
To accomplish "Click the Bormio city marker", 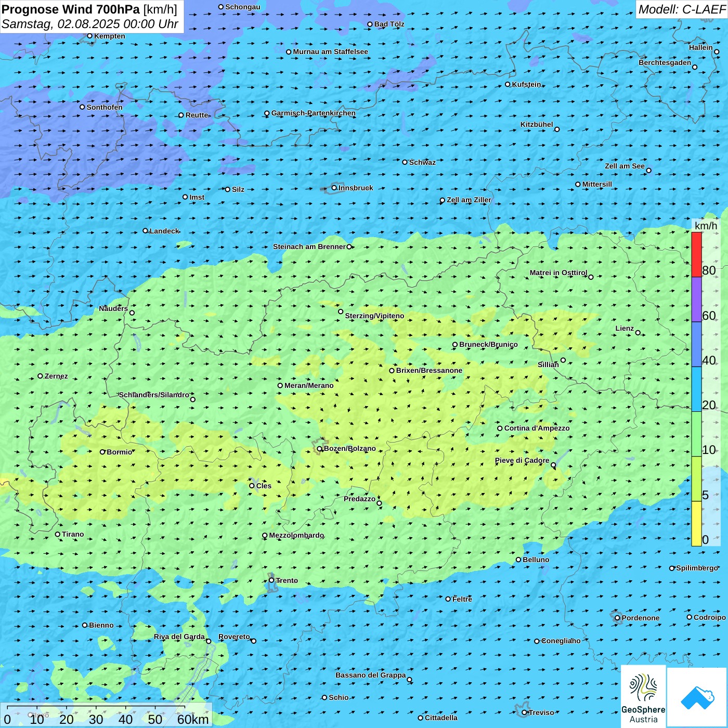I will [x=102, y=452].
